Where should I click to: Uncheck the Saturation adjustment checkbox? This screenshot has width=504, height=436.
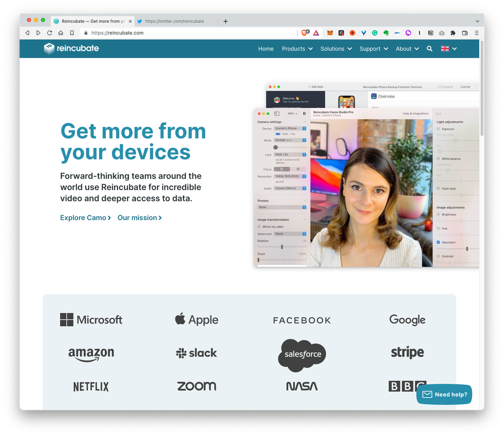439,242
